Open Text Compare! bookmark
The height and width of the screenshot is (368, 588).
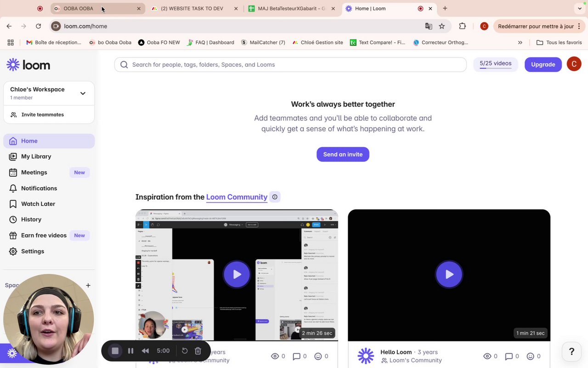click(378, 42)
